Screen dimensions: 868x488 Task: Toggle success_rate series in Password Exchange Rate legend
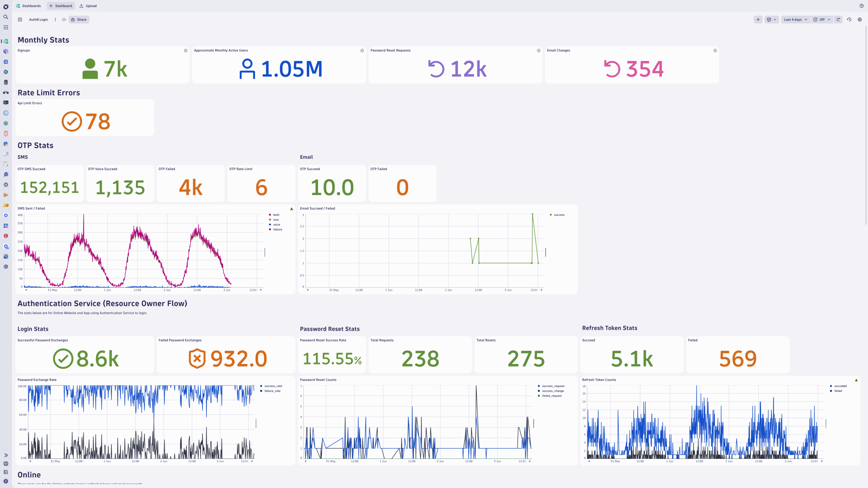(273, 386)
